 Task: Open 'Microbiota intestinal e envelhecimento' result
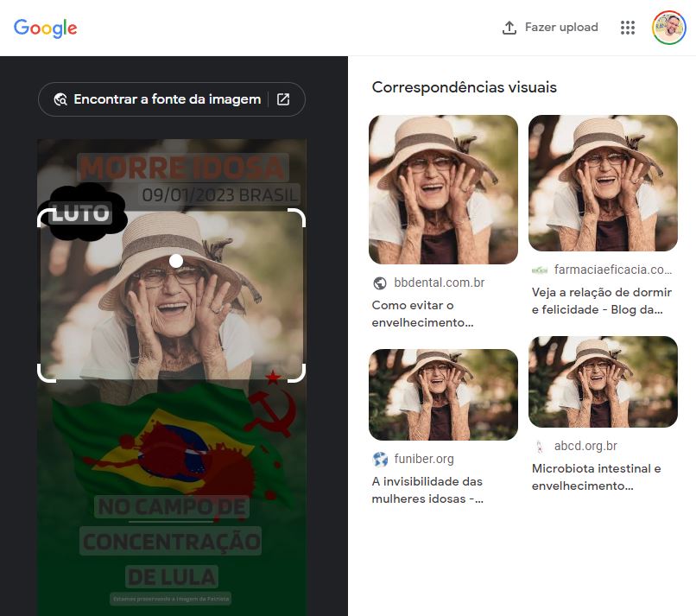click(596, 477)
